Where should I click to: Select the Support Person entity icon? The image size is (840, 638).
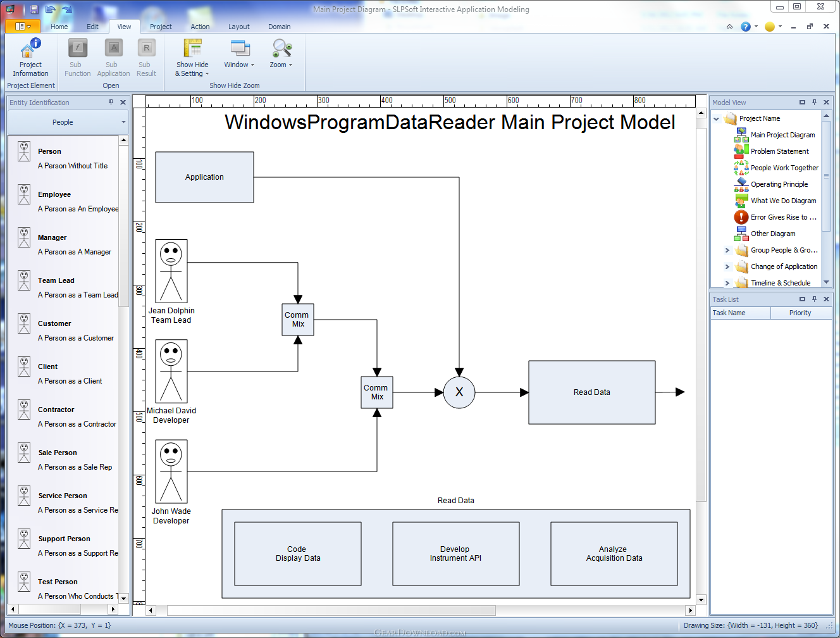tap(24, 539)
